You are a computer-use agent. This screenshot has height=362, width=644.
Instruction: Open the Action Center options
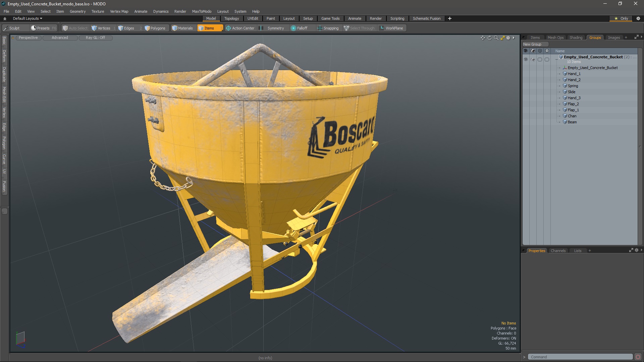pyautogui.click(x=240, y=28)
